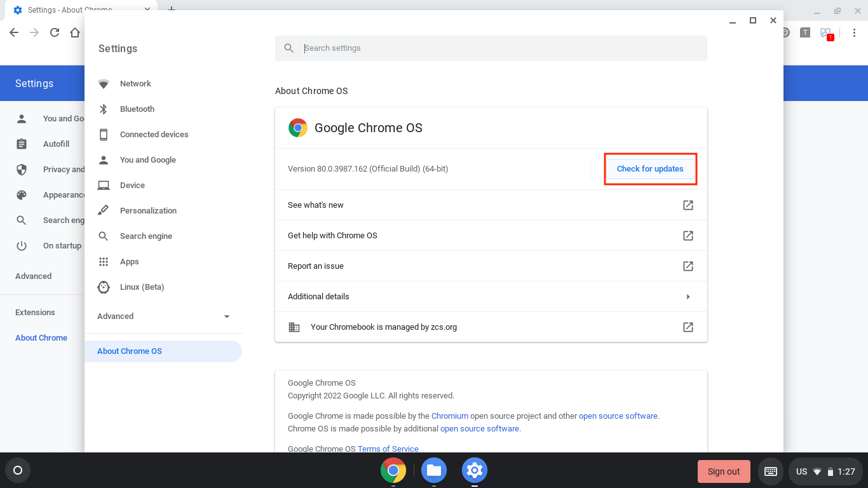Open Get help with Chrome OS
Image resolution: width=868 pixels, height=488 pixels.
[491, 236]
